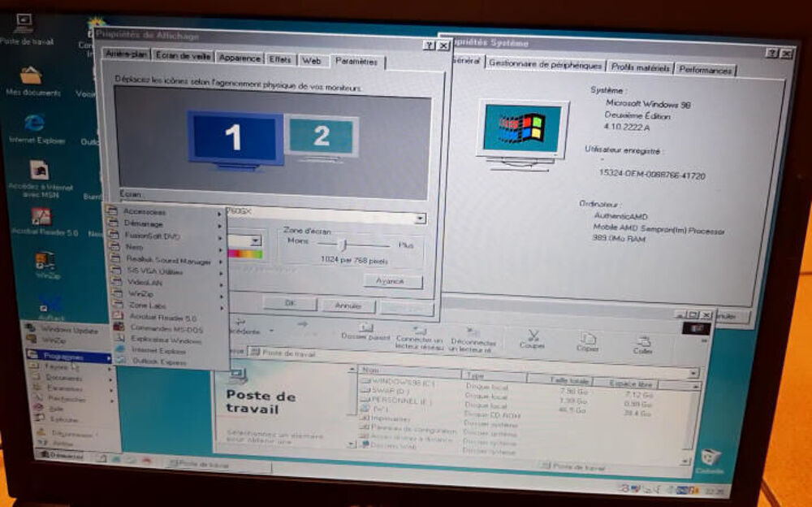
Task: Switch to the Écran de veille tab
Action: pos(184,56)
